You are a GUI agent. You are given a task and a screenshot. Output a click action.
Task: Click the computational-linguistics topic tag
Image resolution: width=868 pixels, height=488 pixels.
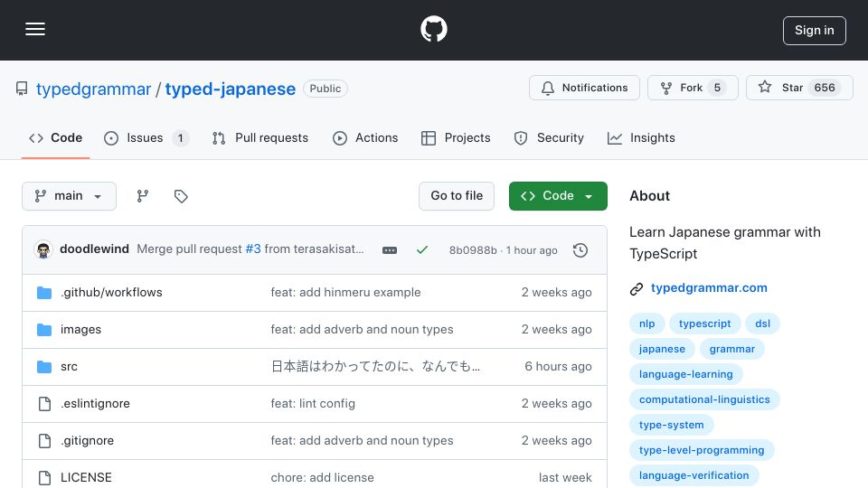tap(704, 399)
